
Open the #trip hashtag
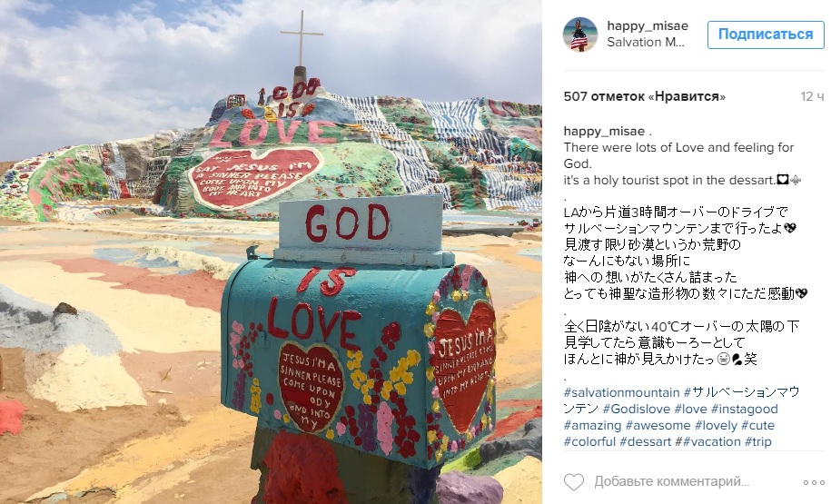pos(757,441)
